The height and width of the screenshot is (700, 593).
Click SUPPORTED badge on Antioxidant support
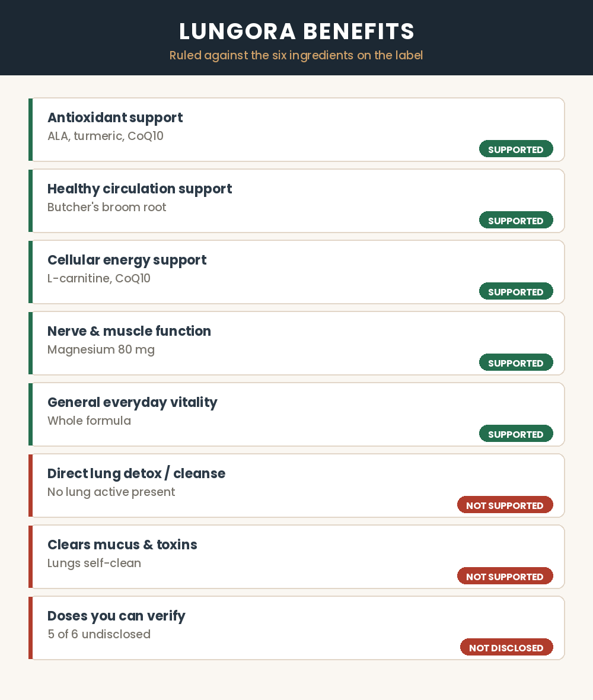coord(516,149)
